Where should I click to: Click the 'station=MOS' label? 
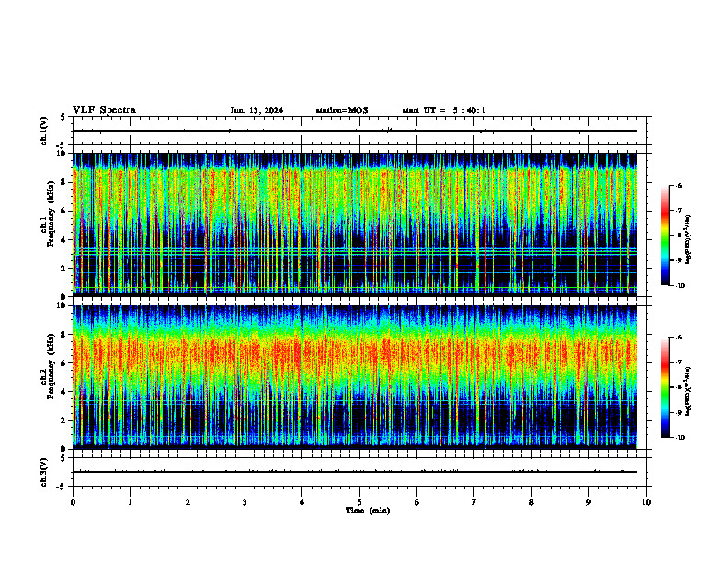pos(342,110)
